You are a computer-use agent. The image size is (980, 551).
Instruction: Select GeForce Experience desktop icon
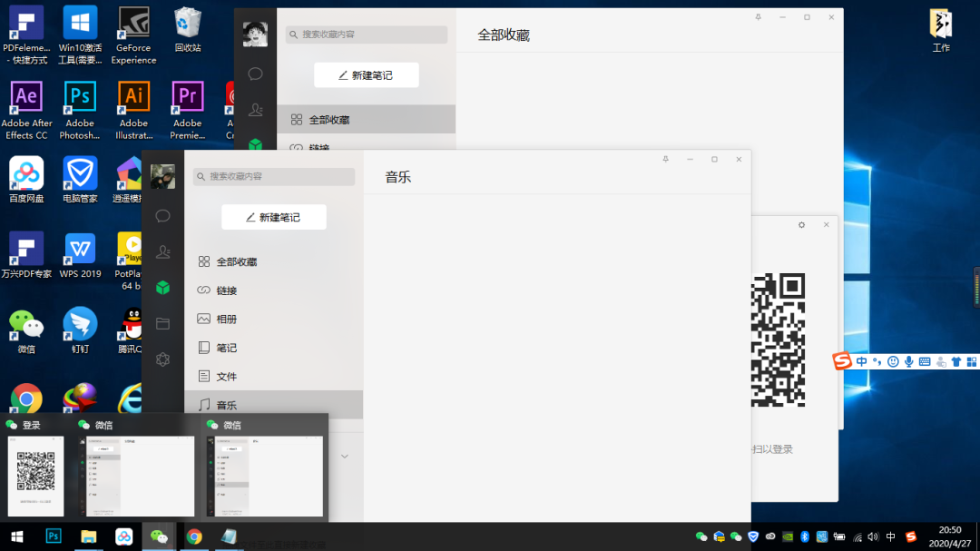pos(133,35)
